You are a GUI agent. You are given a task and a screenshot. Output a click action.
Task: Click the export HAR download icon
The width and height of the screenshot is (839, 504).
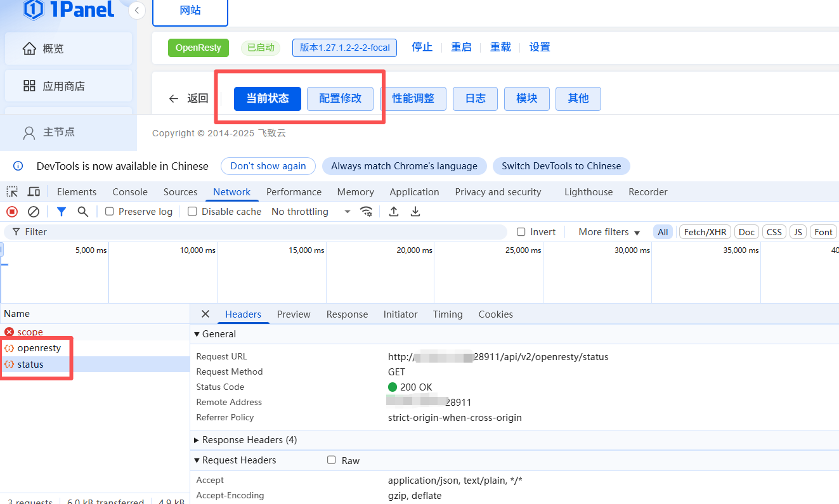(415, 212)
